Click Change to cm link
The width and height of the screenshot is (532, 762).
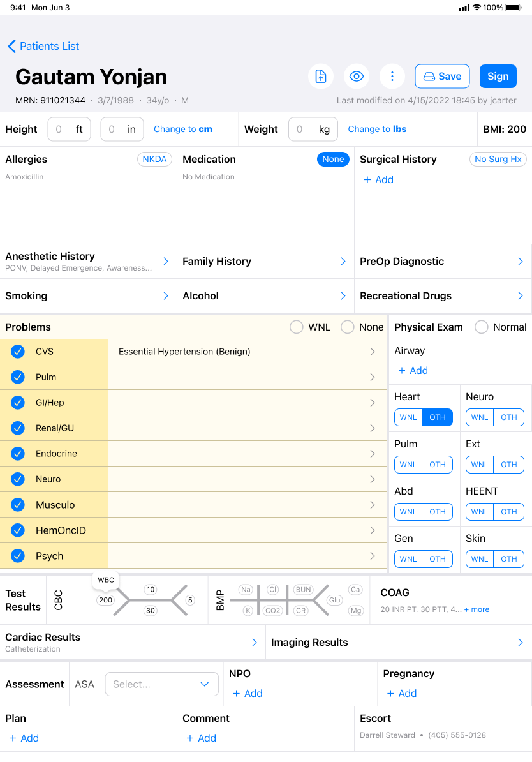click(183, 129)
